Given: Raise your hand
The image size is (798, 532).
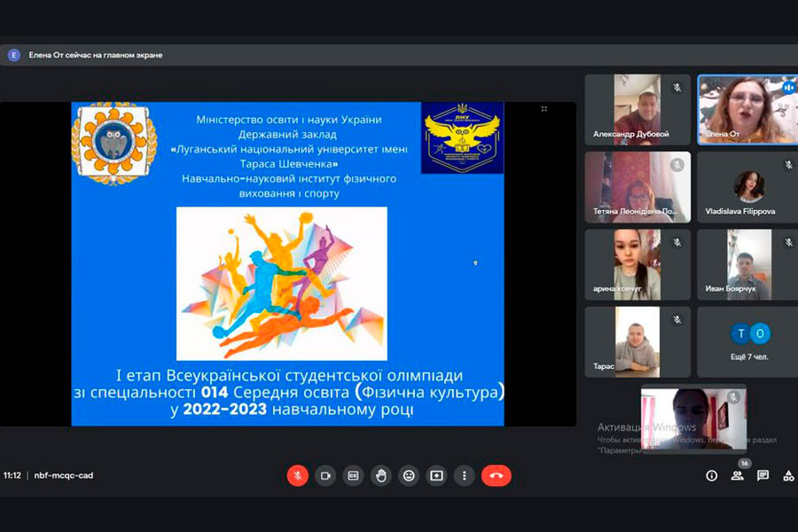Looking at the screenshot, I should click(380, 475).
